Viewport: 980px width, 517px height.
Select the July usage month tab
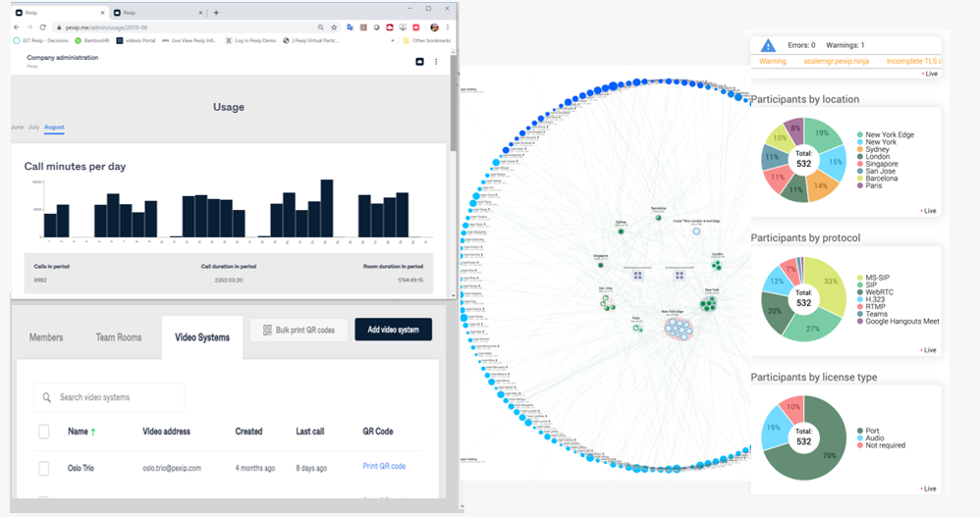coord(33,127)
